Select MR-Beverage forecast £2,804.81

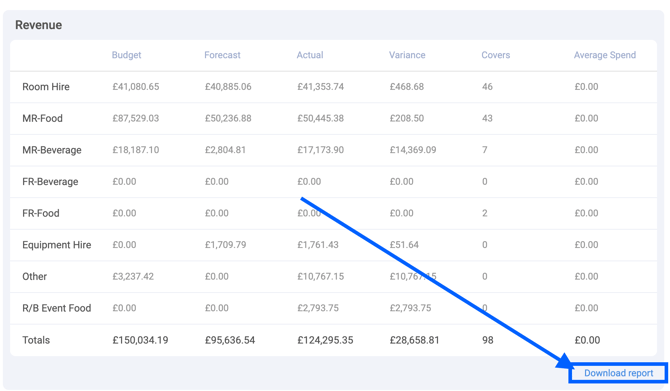pos(225,150)
